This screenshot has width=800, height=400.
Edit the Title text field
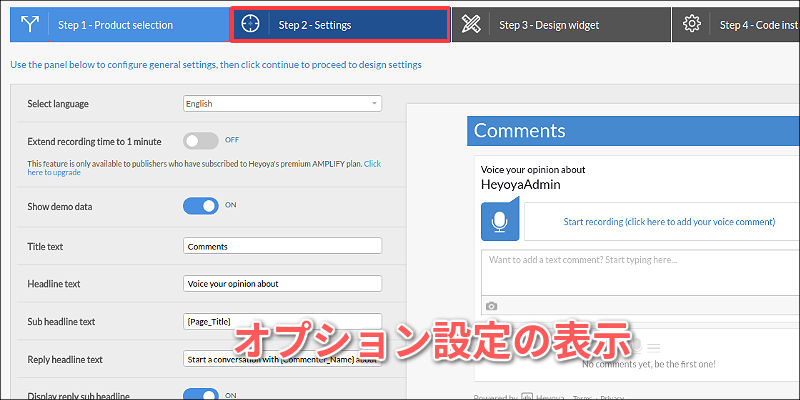point(282,246)
